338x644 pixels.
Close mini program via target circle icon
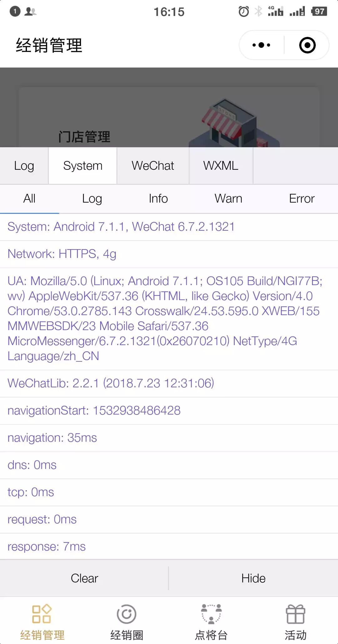[x=307, y=45]
